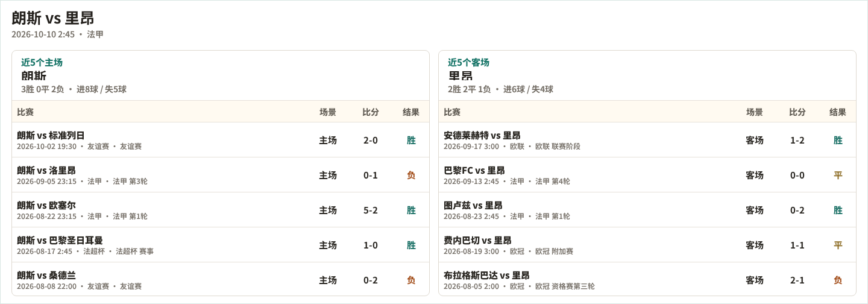Open the 朗斯 vs 洛里昂 match row
Viewport: 868px width, 304px height.
[221, 175]
